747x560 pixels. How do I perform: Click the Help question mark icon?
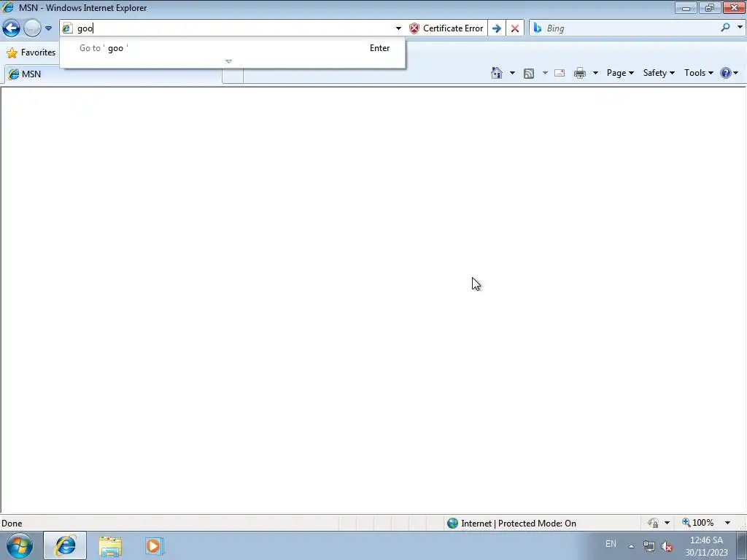pos(726,73)
